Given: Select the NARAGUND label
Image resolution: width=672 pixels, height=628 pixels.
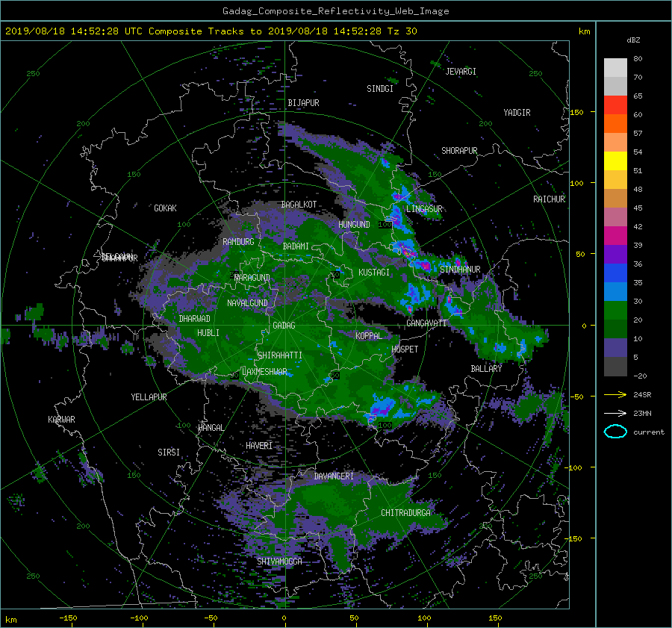Looking at the screenshot, I should click(252, 279).
